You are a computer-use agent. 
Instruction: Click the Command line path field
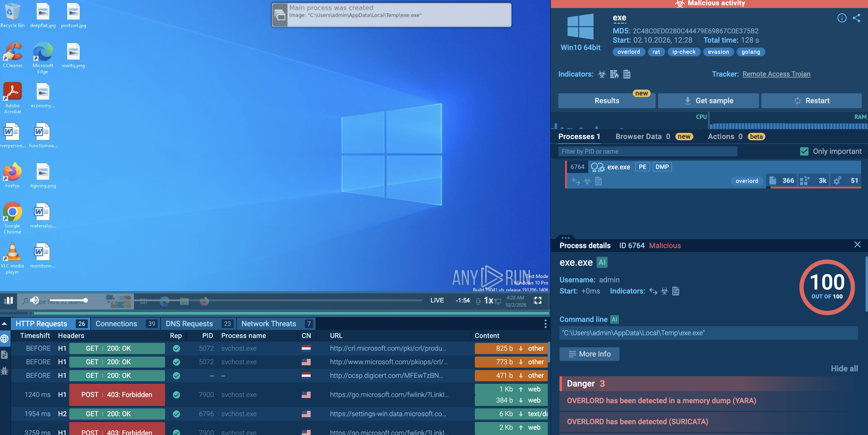pos(708,333)
